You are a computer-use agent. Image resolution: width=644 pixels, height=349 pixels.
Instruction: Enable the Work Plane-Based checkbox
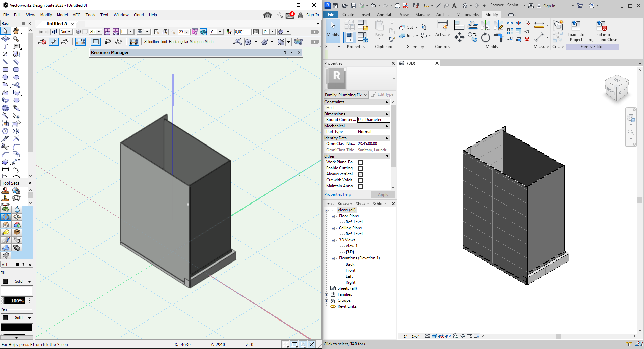pyautogui.click(x=360, y=162)
